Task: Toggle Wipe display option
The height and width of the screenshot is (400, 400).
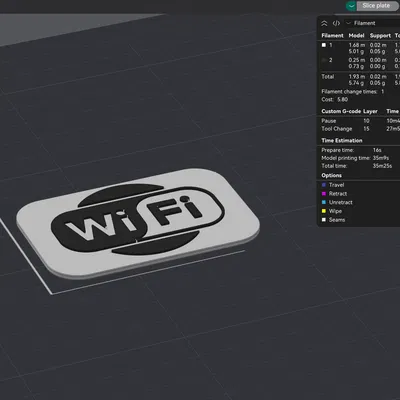Action: tap(324, 211)
